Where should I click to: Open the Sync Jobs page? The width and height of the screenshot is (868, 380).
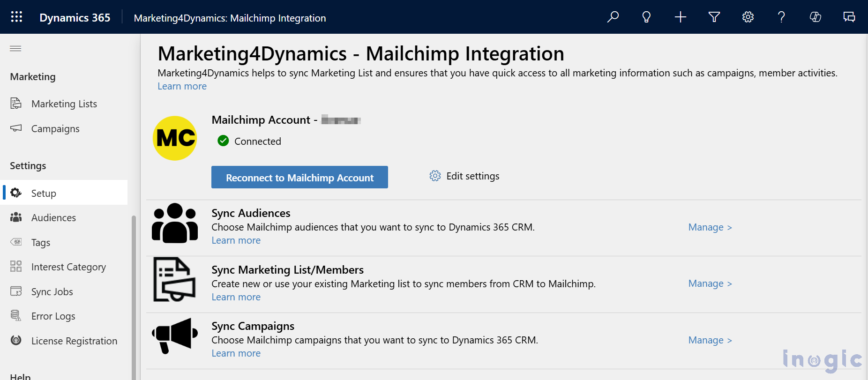(x=52, y=292)
